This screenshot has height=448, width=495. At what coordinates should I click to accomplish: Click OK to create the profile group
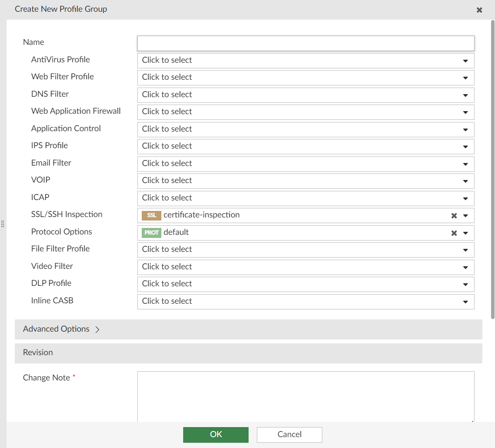coord(215,434)
